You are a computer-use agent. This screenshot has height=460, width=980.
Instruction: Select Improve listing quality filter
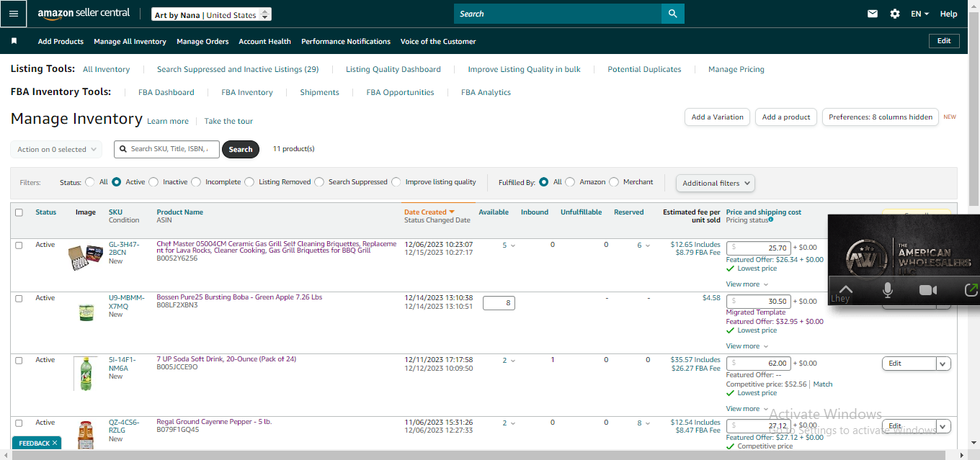click(x=396, y=182)
